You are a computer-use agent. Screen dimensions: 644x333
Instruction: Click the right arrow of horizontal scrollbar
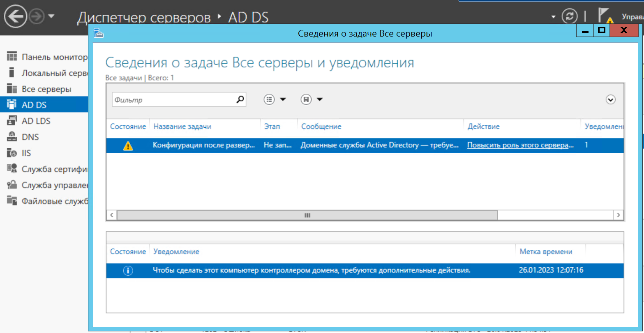pos(618,215)
